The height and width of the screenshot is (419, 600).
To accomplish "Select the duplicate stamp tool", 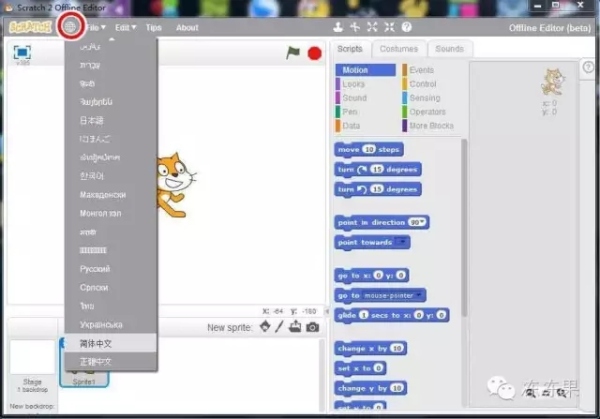I will tap(338, 27).
